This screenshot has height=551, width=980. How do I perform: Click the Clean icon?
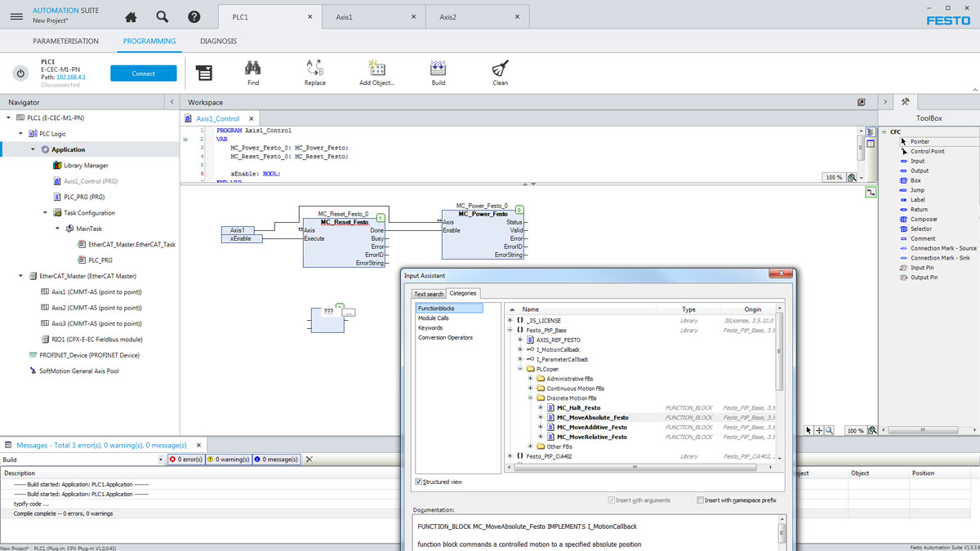tap(499, 72)
